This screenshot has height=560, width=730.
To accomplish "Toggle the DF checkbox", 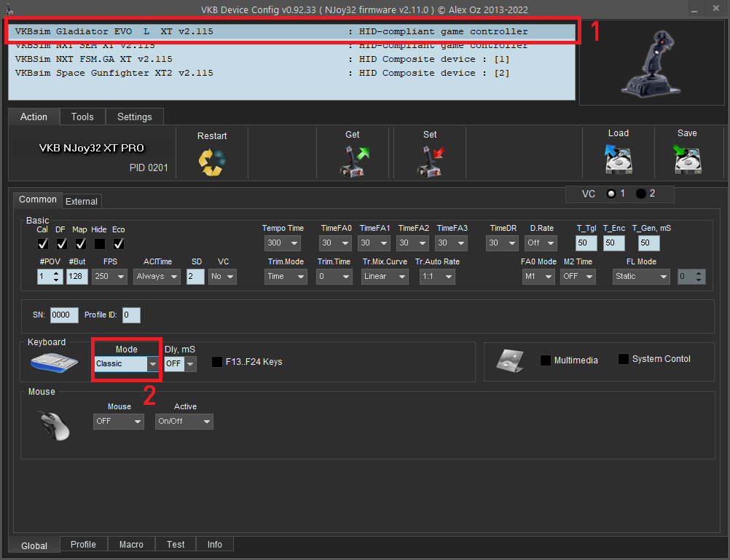I will pyautogui.click(x=62, y=244).
